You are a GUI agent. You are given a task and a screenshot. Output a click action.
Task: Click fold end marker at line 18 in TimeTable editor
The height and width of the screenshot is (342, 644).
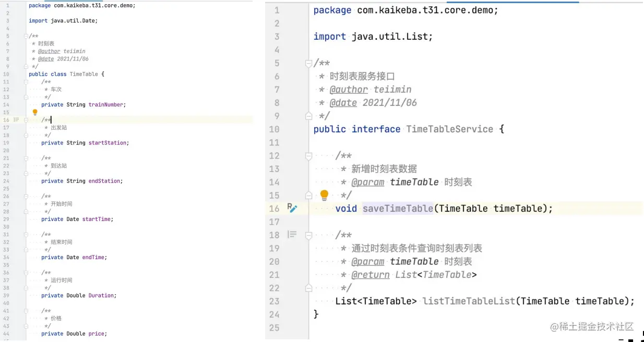coord(26,135)
